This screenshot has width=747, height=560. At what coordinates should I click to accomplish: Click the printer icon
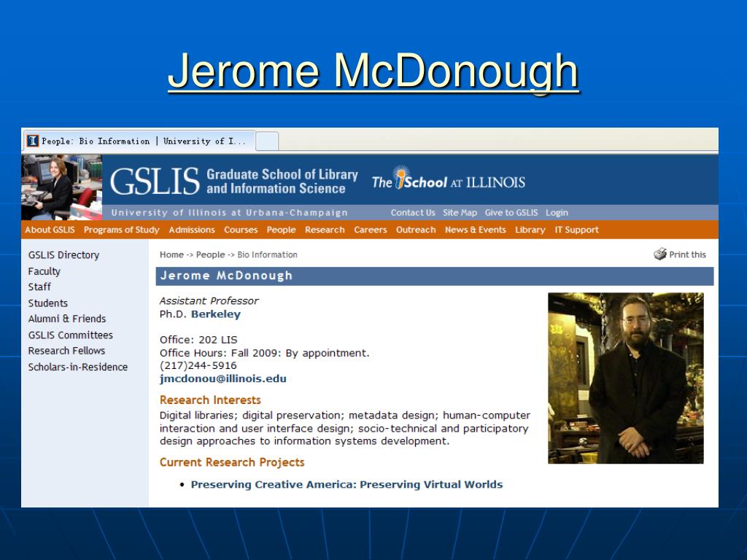click(x=659, y=254)
